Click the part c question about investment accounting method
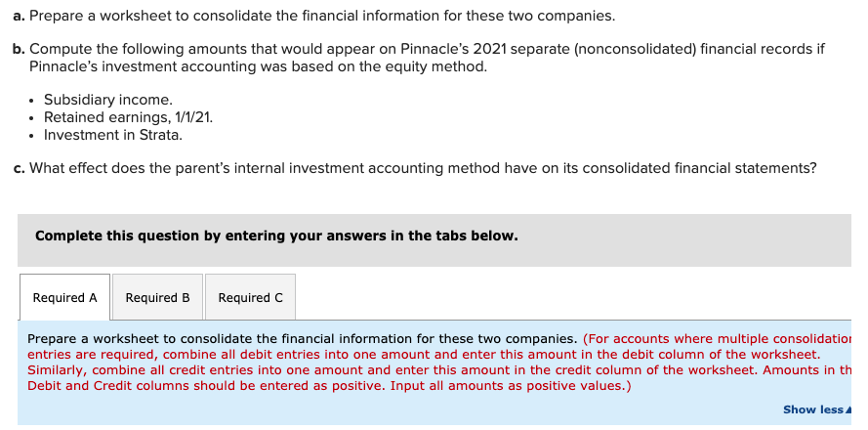The width and height of the screenshot is (868, 430). pos(423,168)
